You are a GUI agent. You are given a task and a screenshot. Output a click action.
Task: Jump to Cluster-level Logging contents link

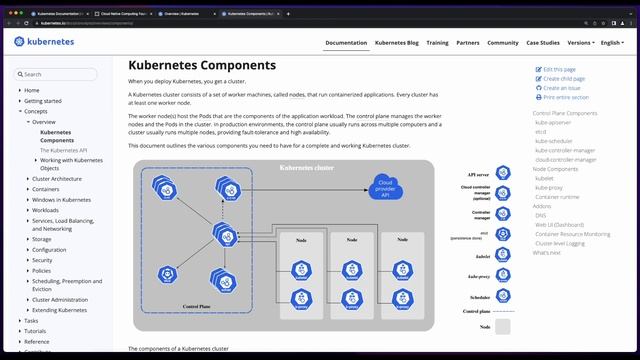click(560, 244)
